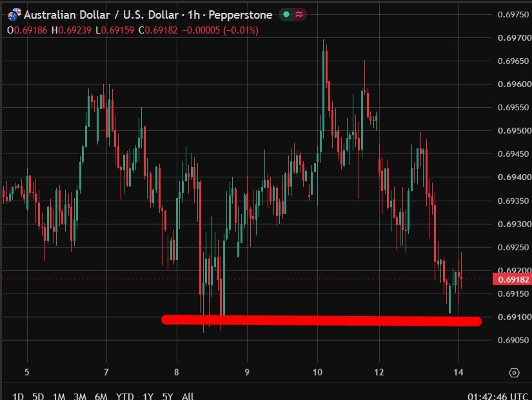
Task: Show All time range data
Action: tap(188, 396)
